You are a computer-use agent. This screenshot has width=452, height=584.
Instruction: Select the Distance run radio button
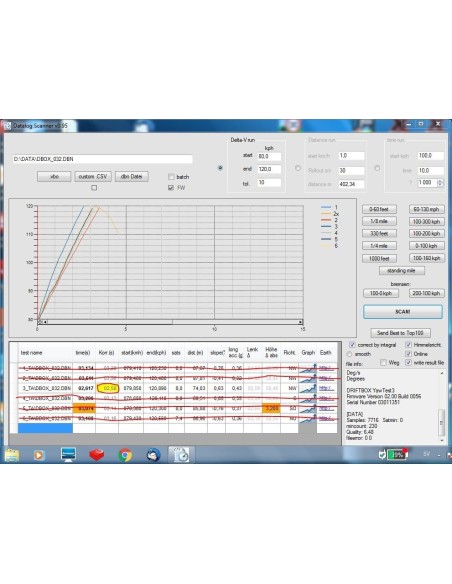pyautogui.click(x=297, y=168)
